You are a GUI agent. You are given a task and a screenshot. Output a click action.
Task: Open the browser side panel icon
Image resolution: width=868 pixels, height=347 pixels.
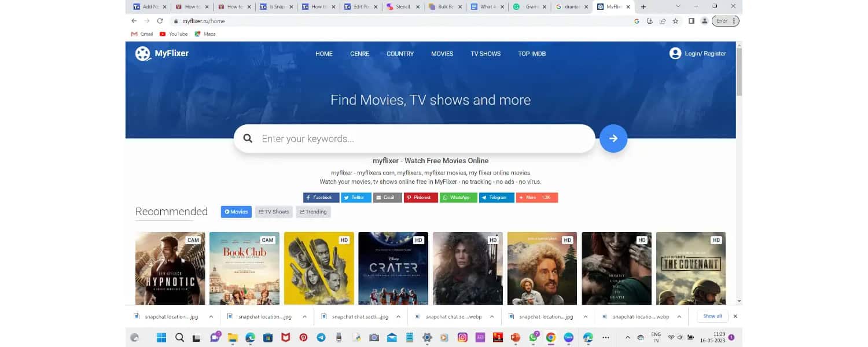point(692,21)
